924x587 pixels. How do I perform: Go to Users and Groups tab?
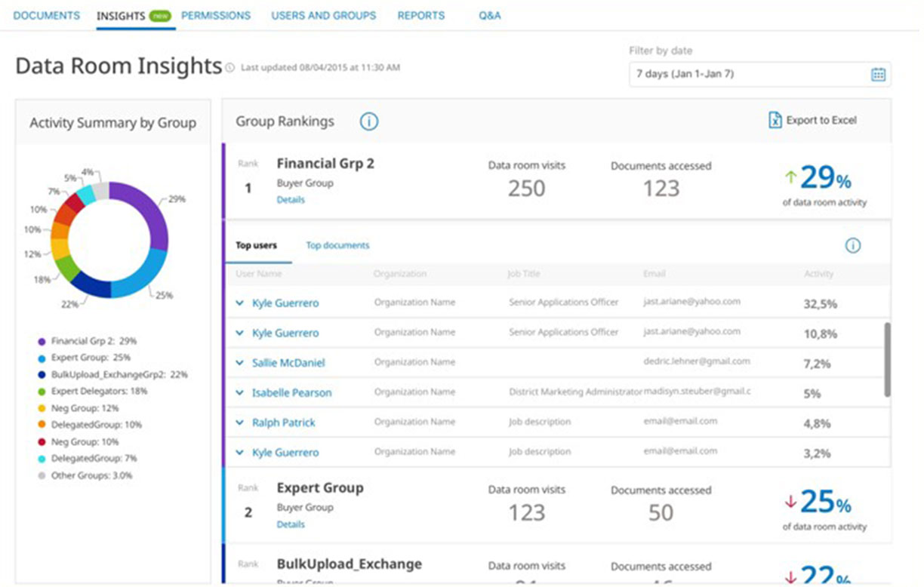[x=323, y=15]
